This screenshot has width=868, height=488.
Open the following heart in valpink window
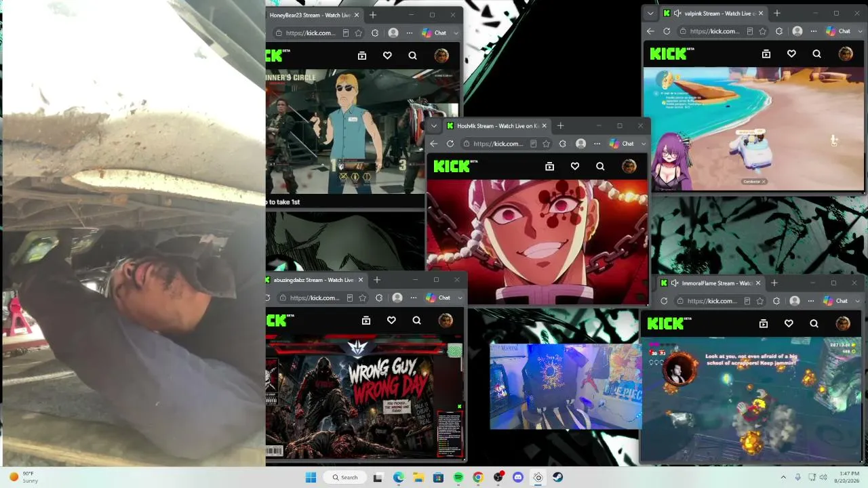(791, 54)
